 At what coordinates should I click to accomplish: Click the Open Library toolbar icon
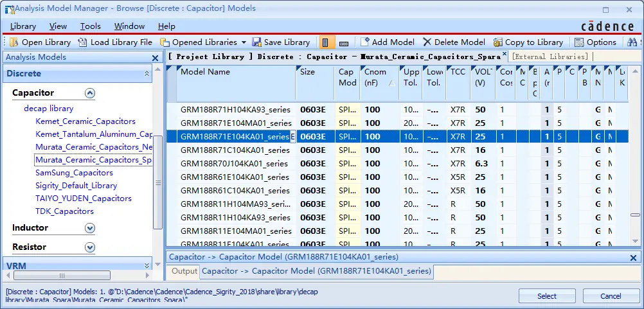tap(14, 42)
